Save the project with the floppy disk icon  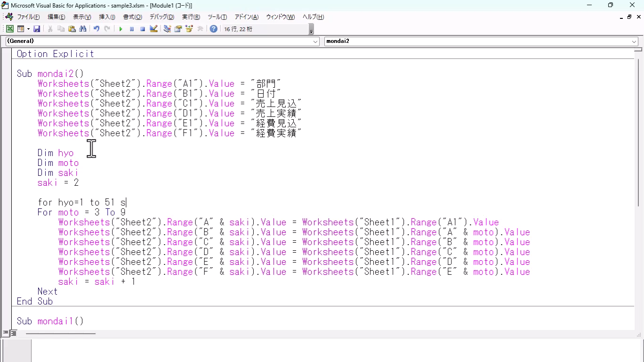pos(37,29)
